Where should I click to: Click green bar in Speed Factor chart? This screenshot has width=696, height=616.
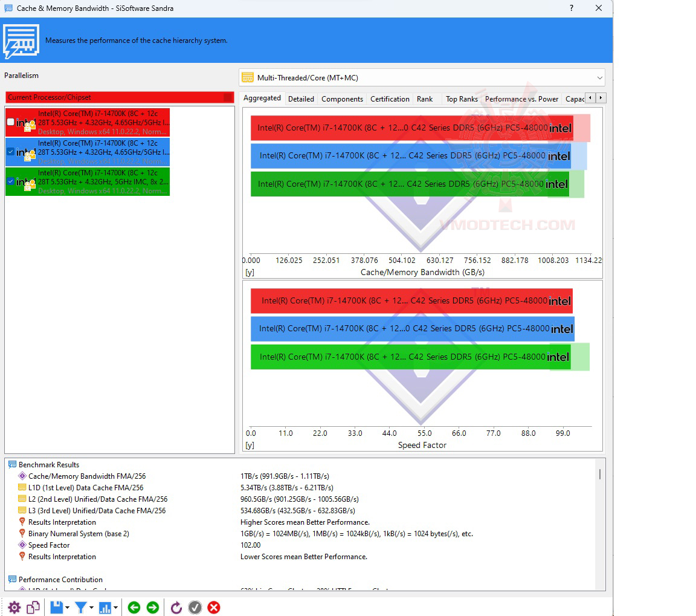[410, 357]
